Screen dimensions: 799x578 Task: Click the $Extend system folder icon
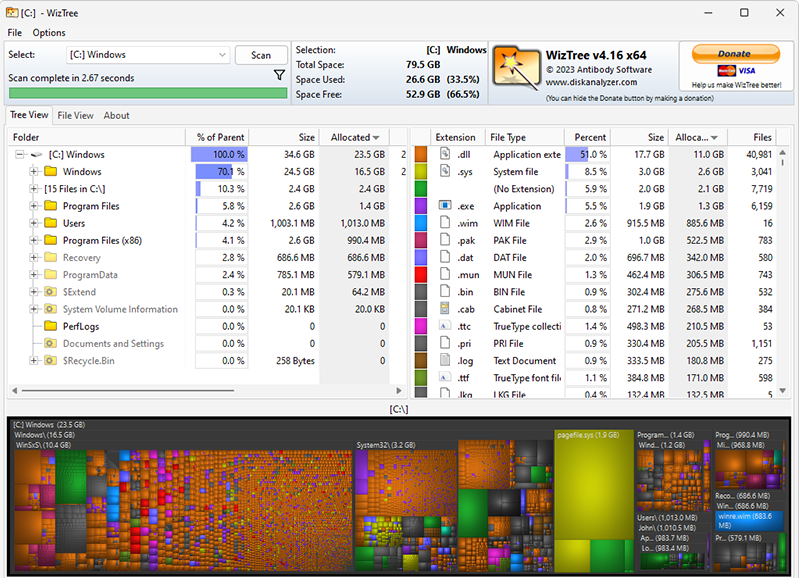click(50, 292)
